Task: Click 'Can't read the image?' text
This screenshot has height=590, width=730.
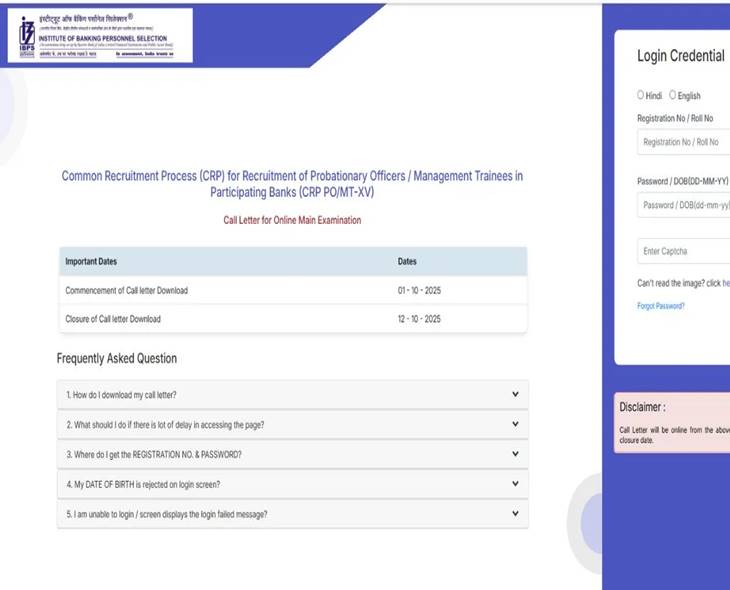Action: pos(671,283)
